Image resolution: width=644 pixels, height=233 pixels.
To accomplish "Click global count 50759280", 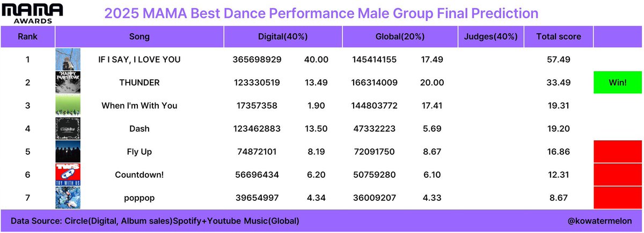I will (x=374, y=175).
